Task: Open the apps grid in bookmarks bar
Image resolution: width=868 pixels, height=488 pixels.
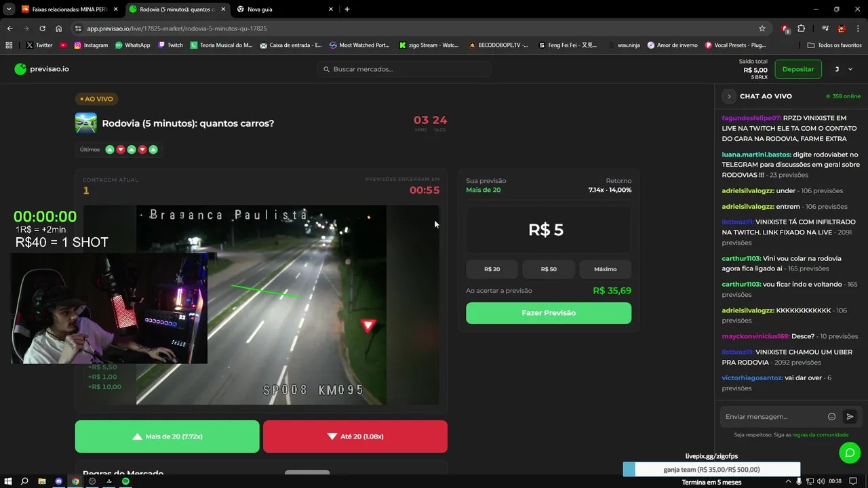Action: [x=9, y=45]
